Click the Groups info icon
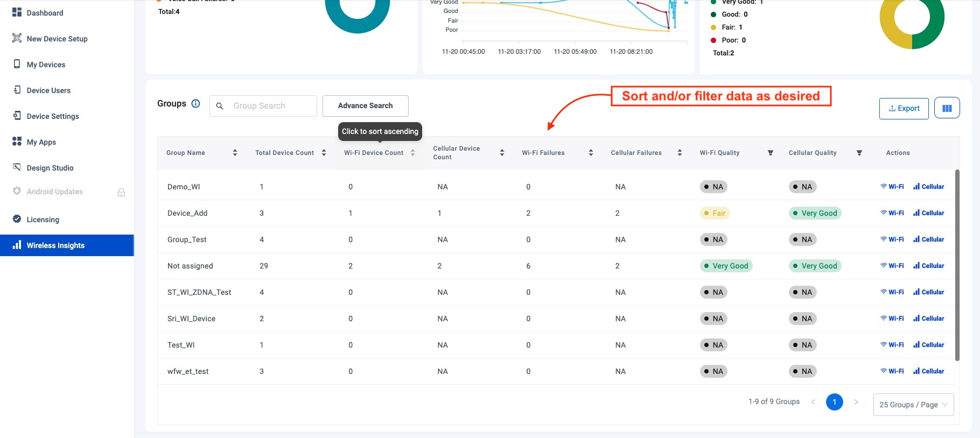 (196, 104)
